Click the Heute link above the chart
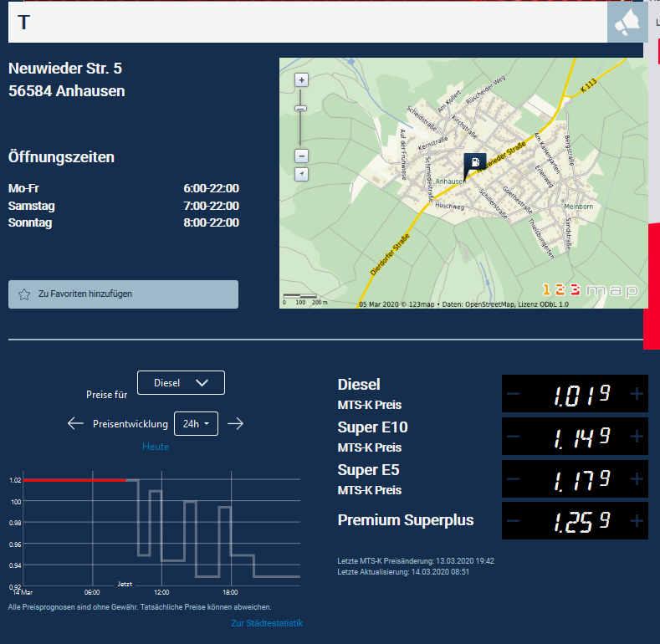Screen dimensions: 660x644 click(x=155, y=447)
